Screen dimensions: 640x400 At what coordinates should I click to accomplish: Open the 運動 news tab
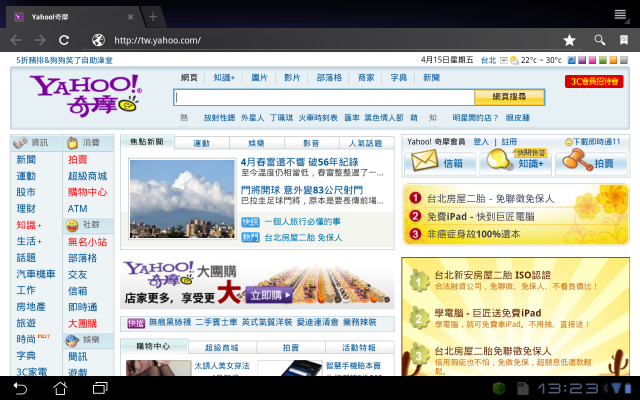click(202, 143)
